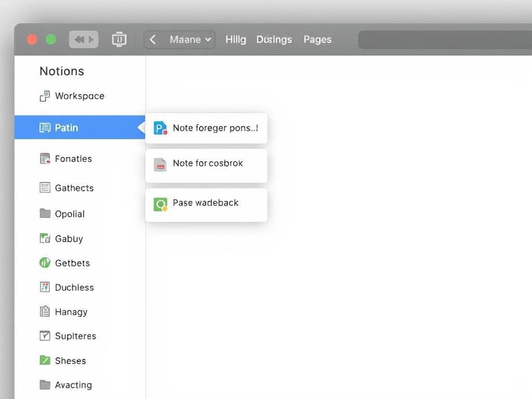Click the Gabuy flag icon
This screenshot has width=532, height=399.
click(x=45, y=238)
